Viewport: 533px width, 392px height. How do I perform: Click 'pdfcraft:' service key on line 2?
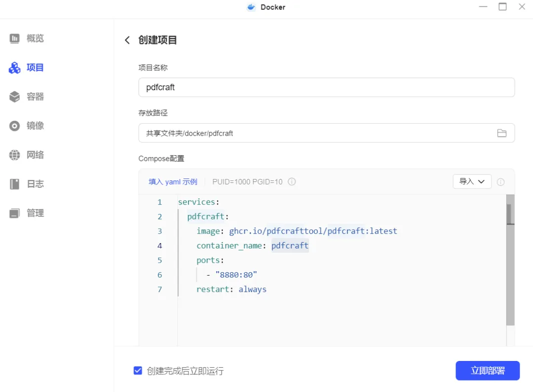(208, 216)
